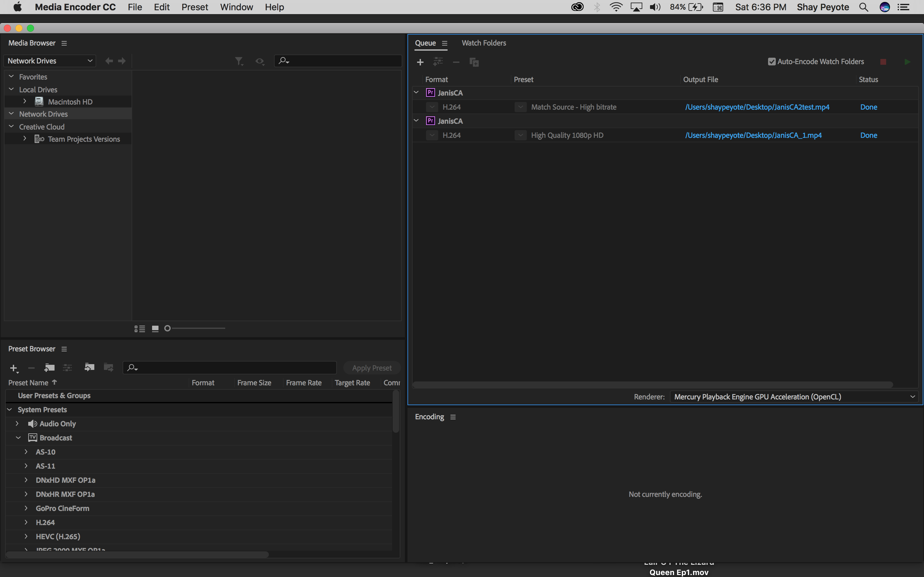Click the add new item icon in Queue
This screenshot has width=924, height=577.
coord(420,61)
